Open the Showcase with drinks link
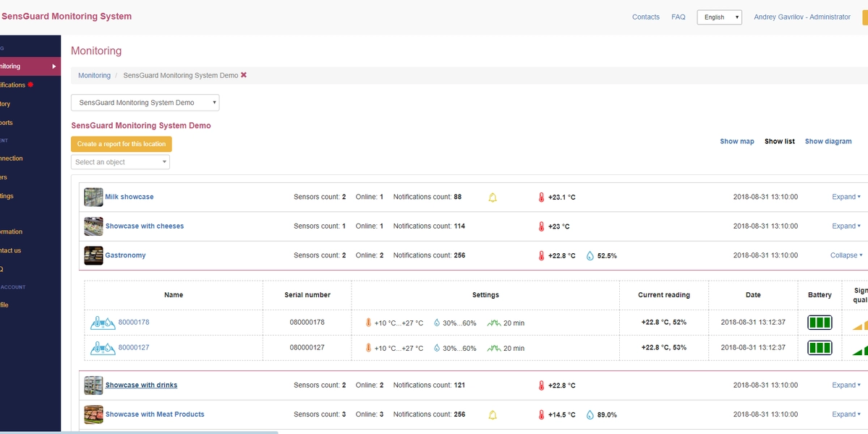868x434 pixels. point(142,386)
